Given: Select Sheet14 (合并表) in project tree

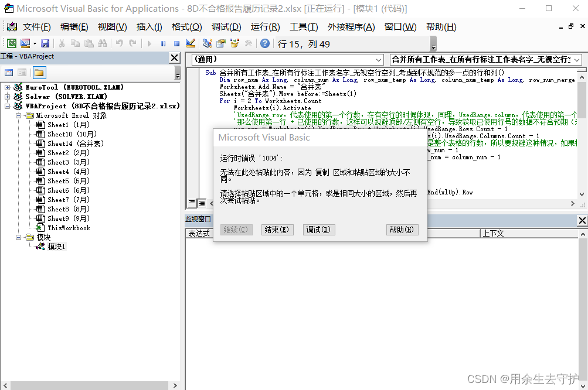Looking at the screenshot, I should point(69,143).
